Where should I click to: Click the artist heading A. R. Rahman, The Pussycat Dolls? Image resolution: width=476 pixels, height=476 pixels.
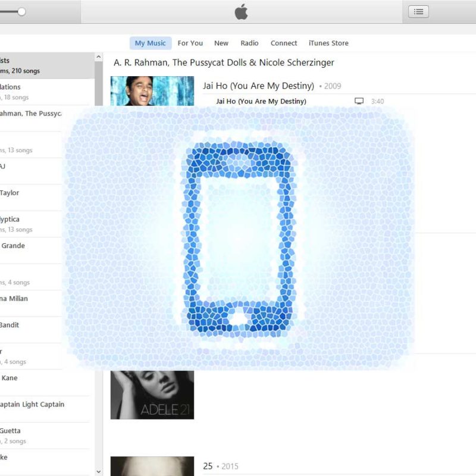pos(224,62)
